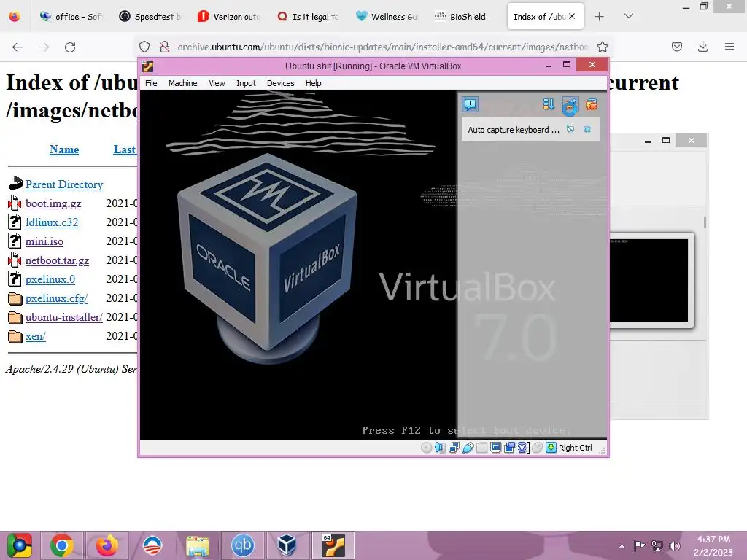Toggle the VirtualBox notification center speech-bubble icon
The height and width of the screenshot is (560, 747).
tap(471, 104)
